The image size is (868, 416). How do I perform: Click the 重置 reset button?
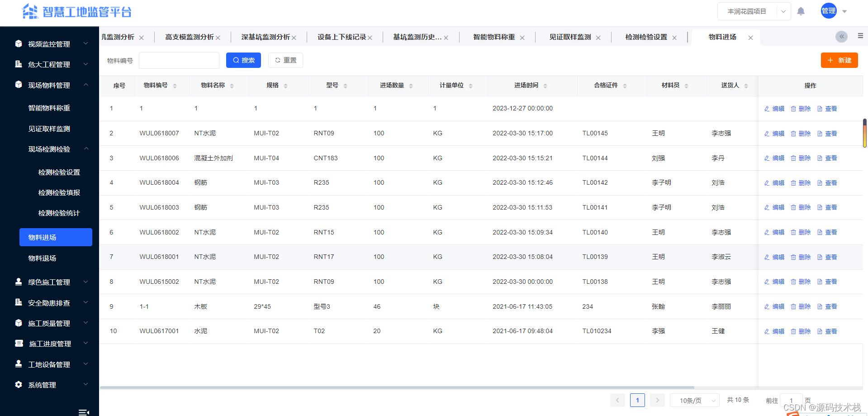285,60
